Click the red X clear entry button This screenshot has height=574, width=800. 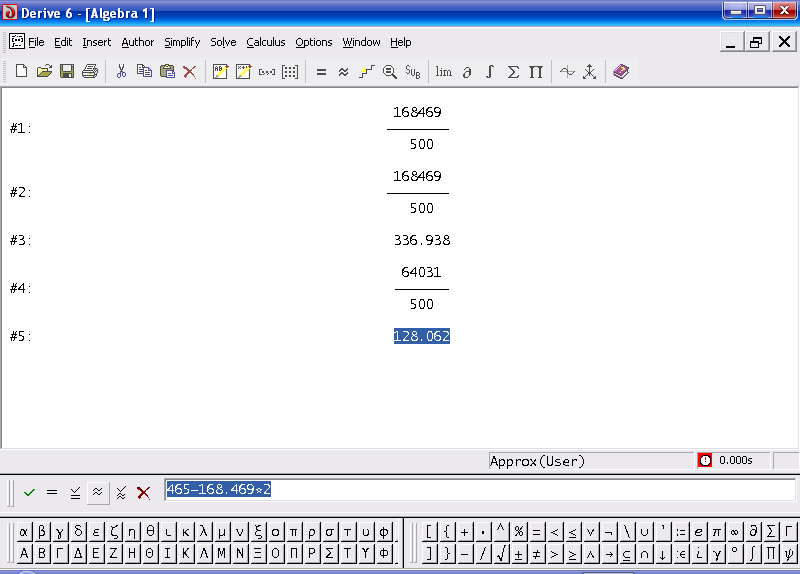click(x=144, y=492)
